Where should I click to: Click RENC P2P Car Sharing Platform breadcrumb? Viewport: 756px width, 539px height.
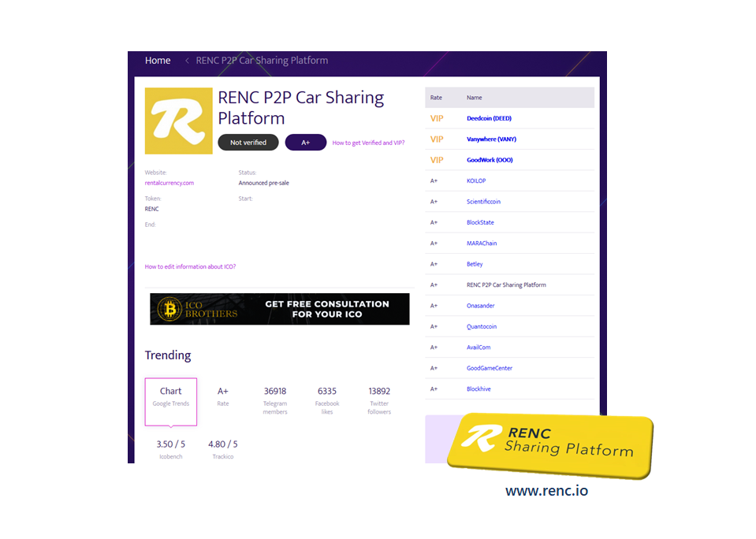click(x=262, y=60)
